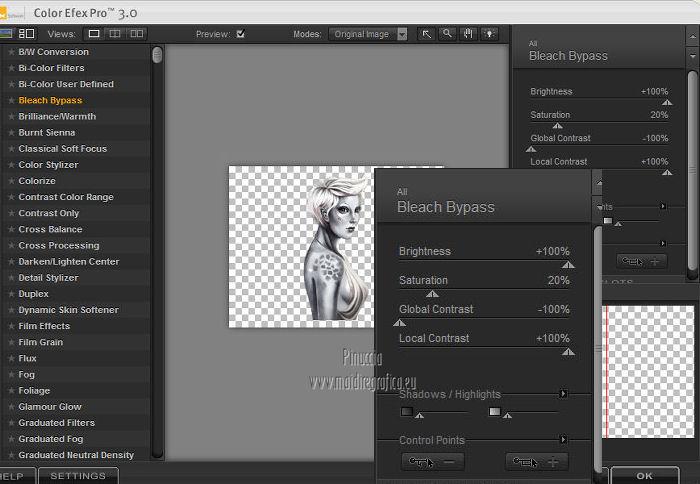Expand Control Points in enlarged panel
Viewport: 700px width, 484px height.
(x=563, y=440)
